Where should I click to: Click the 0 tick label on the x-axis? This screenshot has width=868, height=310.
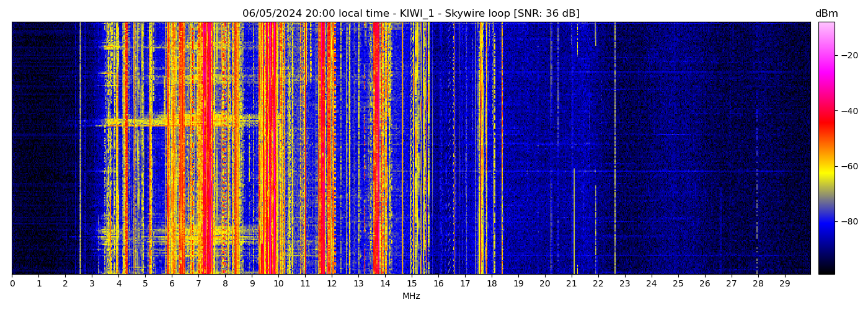click(12, 284)
